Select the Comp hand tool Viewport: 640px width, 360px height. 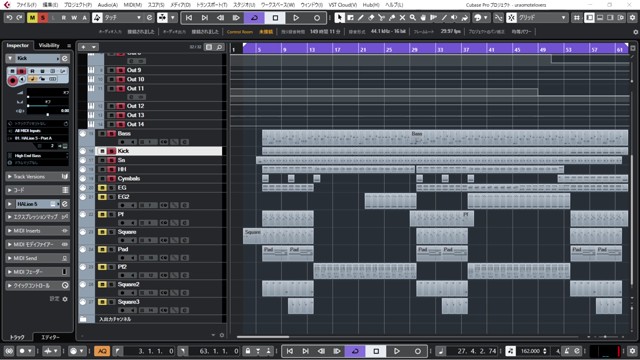click(x=423, y=18)
